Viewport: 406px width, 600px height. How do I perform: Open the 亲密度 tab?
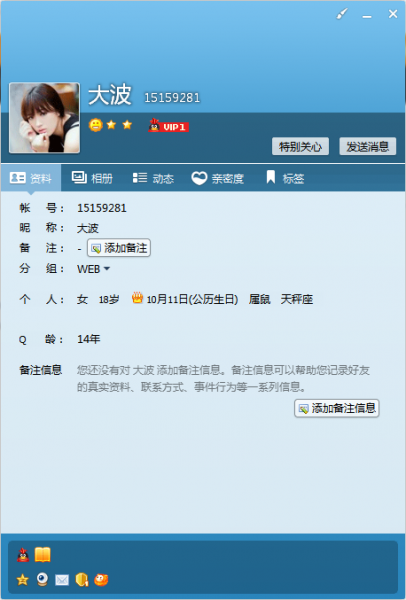(x=217, y=178)
